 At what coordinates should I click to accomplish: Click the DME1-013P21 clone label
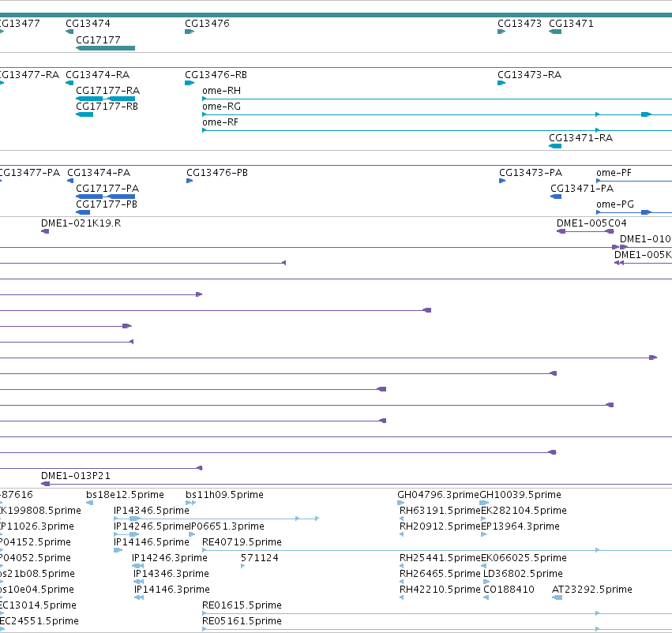click(76, 476)
